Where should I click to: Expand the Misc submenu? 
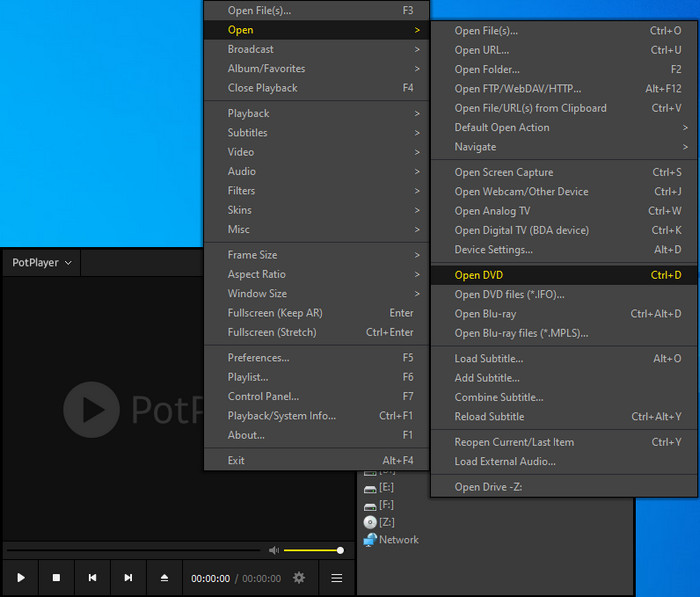pyautogui.click(x=317, y=230)
